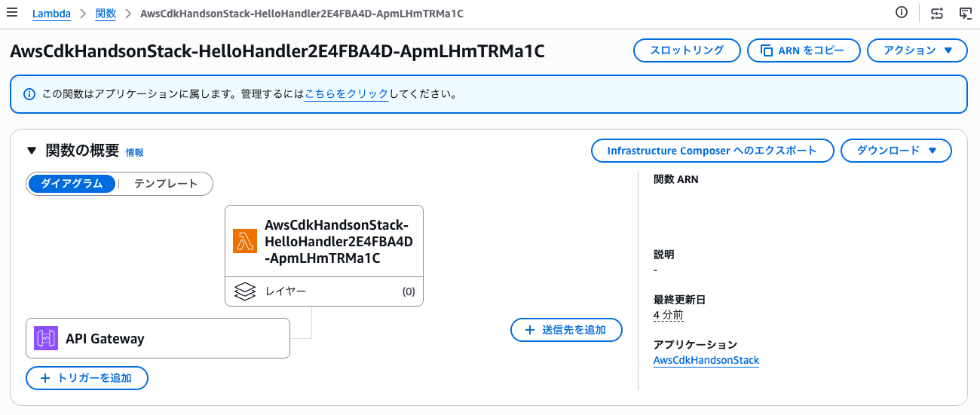Open the hamburger navigation menu

11,13
